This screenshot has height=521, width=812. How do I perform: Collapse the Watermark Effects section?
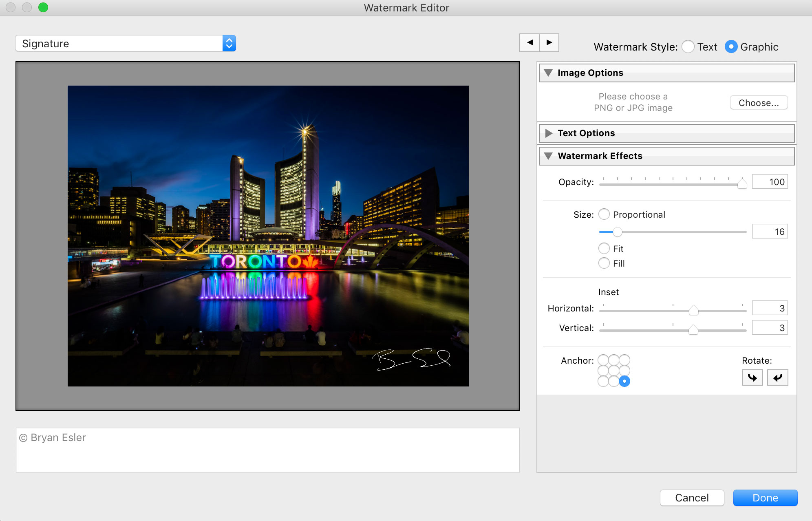(x=548, y=156)
